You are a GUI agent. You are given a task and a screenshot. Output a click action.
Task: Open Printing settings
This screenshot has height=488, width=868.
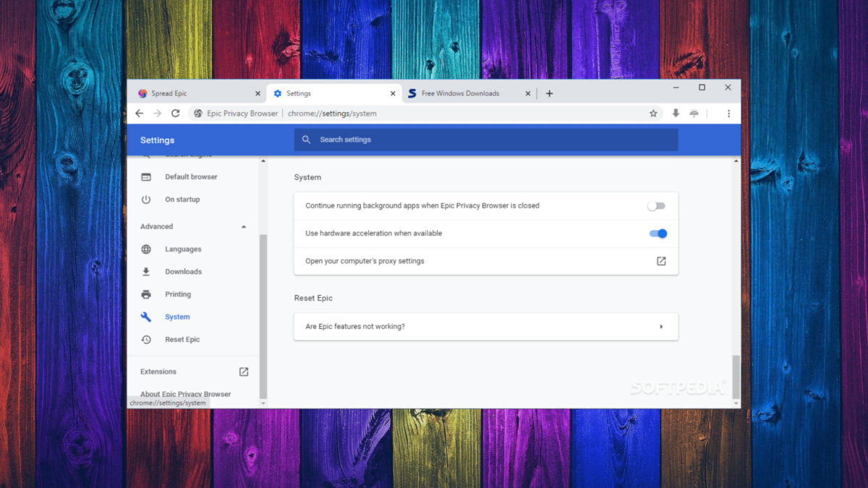coord(178,294)
